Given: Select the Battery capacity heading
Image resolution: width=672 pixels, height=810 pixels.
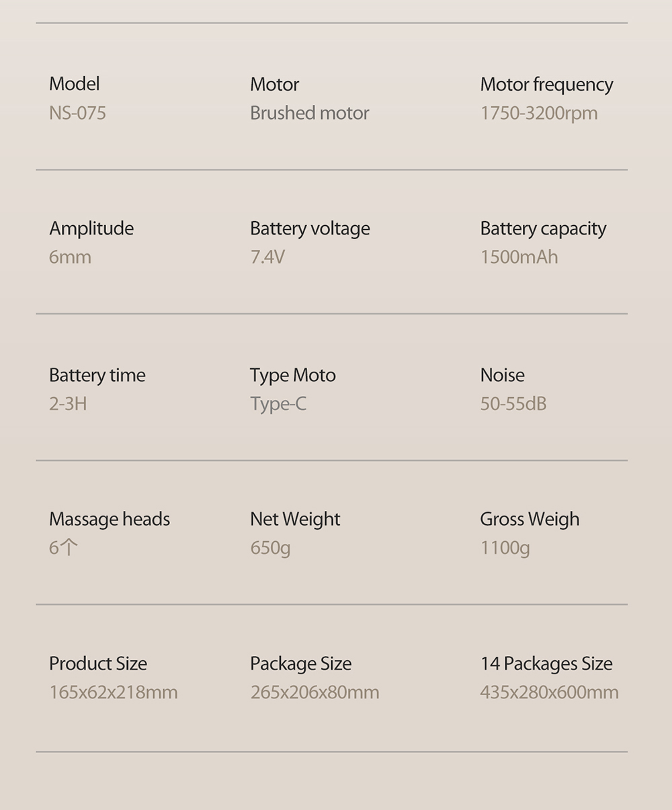Looking at the screenshot, I should coord(543,229).
